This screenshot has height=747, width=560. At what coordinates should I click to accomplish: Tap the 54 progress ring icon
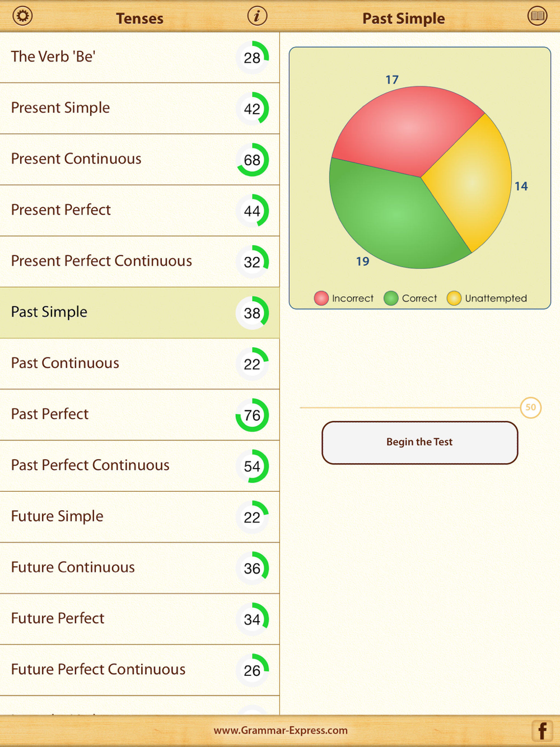point(252,466)
